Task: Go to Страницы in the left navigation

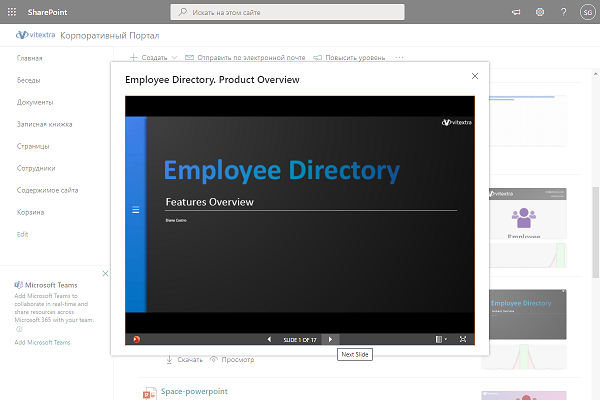Action: click(33, 146)
